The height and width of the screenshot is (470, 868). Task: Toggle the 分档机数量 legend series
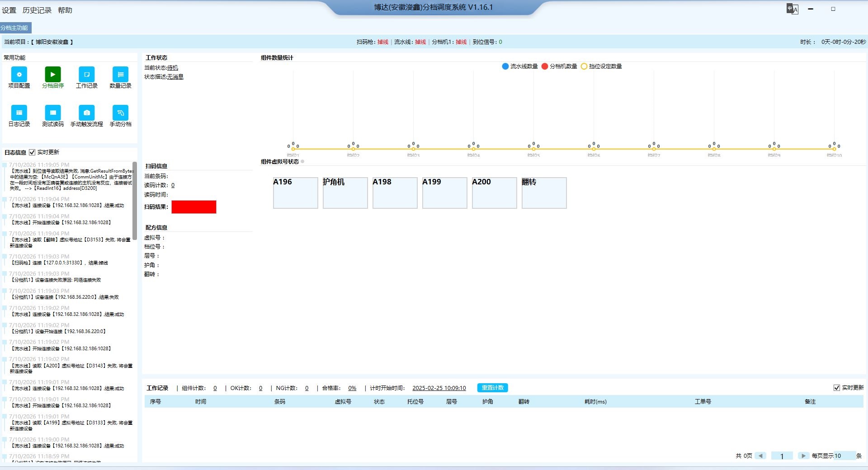[x=559, y=66]
